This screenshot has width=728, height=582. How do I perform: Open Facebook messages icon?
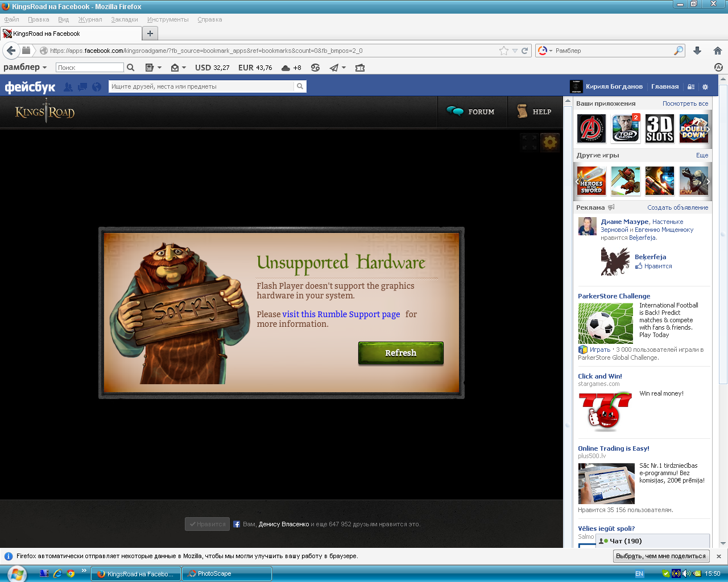click(82, 87)
